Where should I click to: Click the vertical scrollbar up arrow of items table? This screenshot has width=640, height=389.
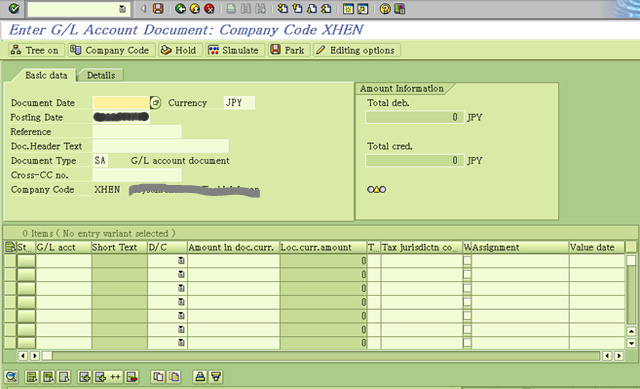click(631, 331)
